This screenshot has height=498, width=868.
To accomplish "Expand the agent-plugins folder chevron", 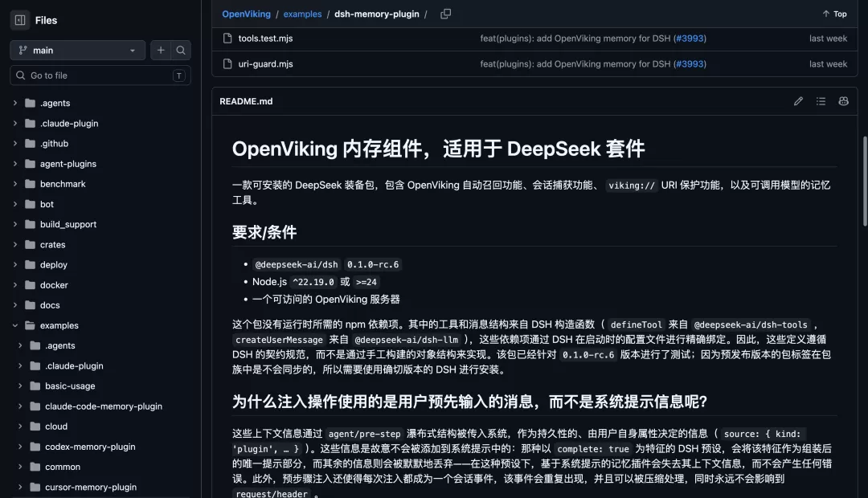I will [x=15, y=164].
